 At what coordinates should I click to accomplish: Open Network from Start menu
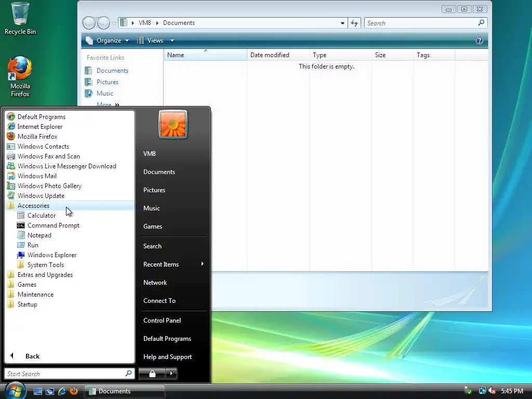pos(155,282)
